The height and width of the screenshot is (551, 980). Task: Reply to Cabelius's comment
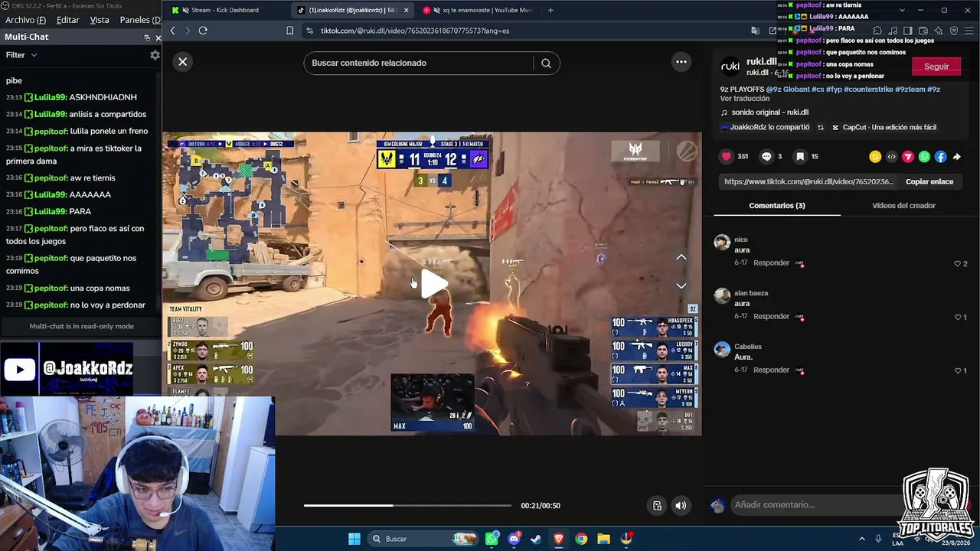[771, 370]
